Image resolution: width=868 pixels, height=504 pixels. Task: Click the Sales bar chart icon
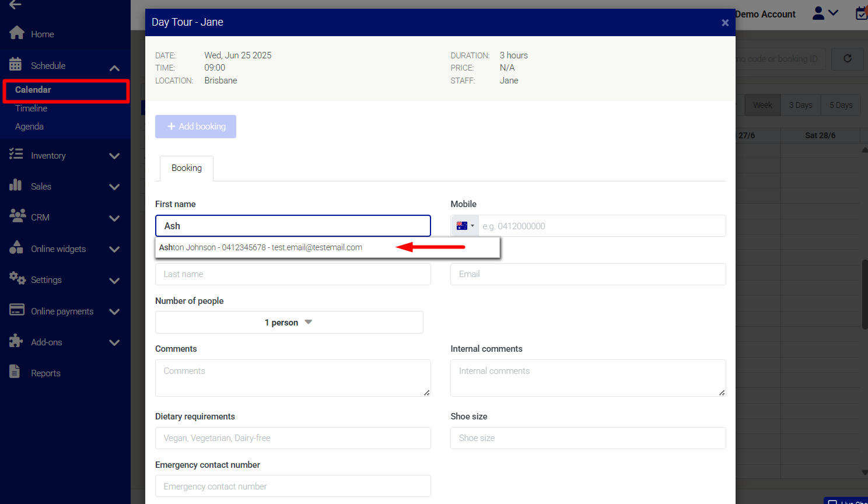[16, 185]
